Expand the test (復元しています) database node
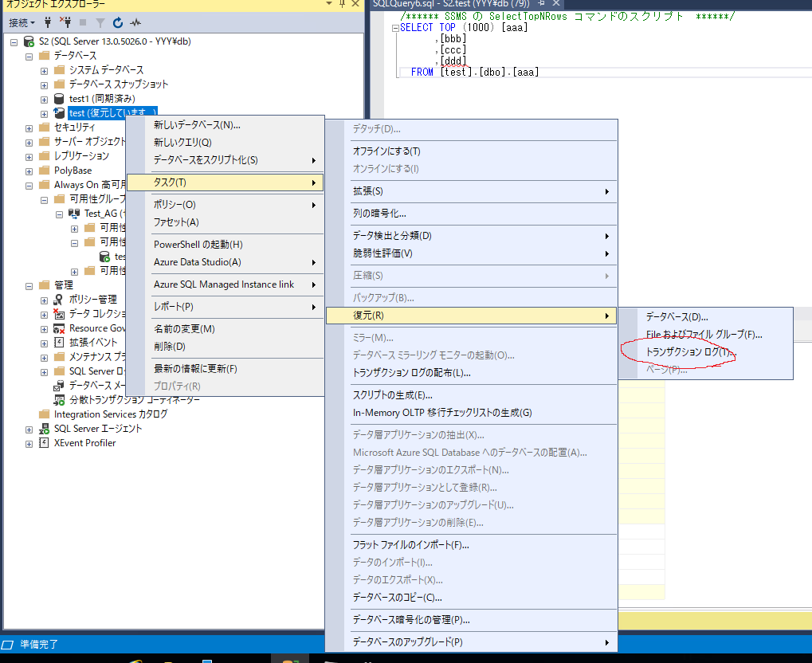The width and height of the screenshot is (812, 663). (44, 114)
